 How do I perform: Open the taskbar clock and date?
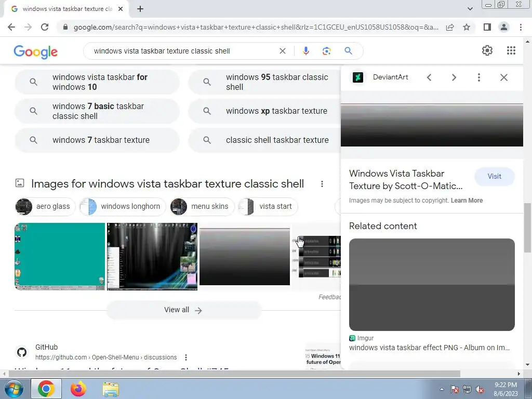[x=506, y=389]
